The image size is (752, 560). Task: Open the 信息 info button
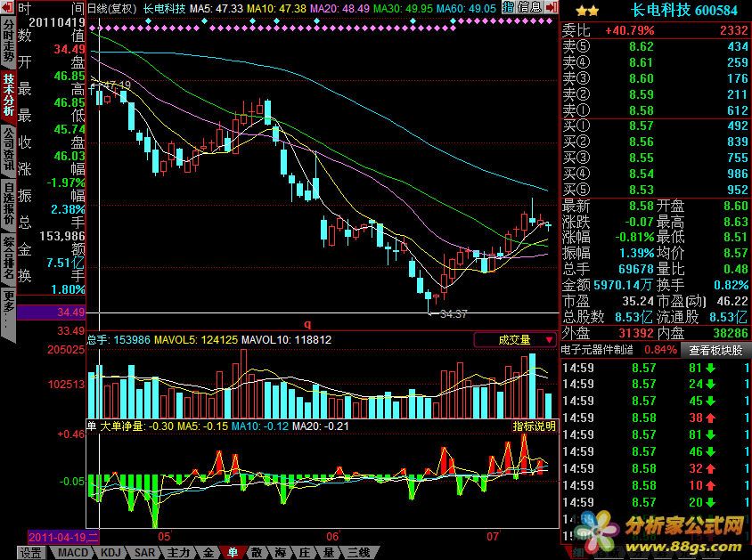tap(530, 7)
